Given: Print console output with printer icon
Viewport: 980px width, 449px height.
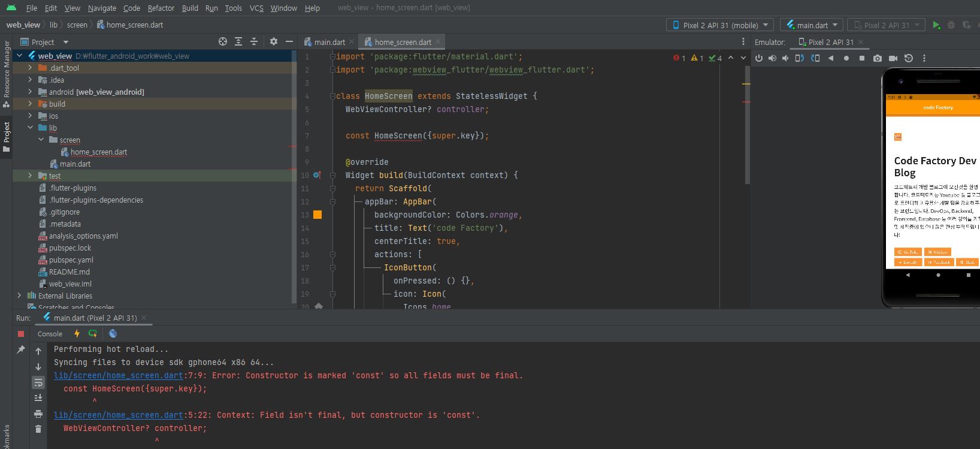Looking at the screenshot, I should point(38,414).
